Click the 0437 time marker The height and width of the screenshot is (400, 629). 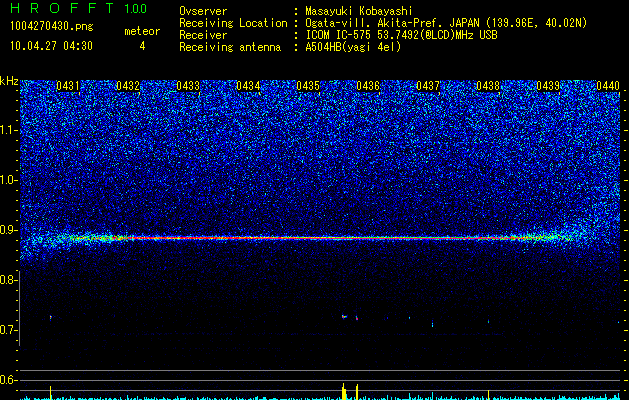click(x=428, y=86)
